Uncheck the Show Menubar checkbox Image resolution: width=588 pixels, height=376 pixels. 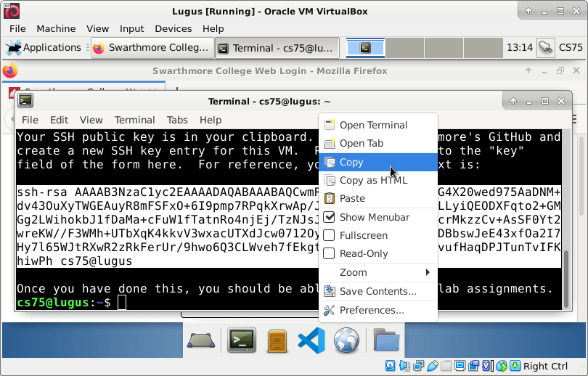click(329, 217)
